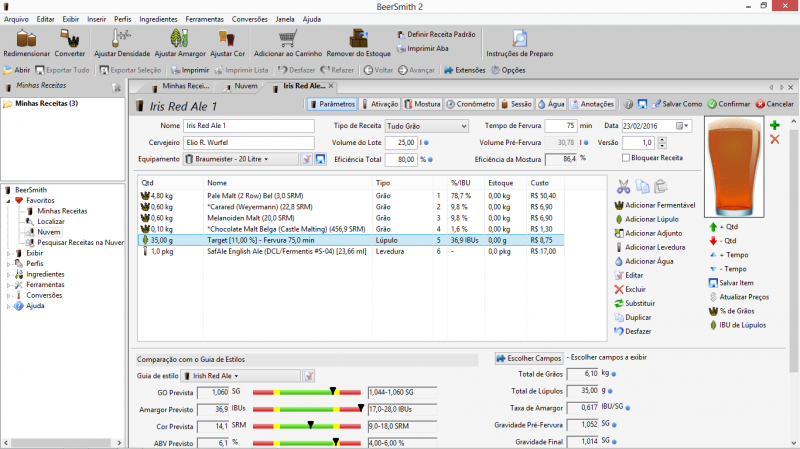The height and width of the screenshot is (449, 800).
Task: Click the Imprimir printer button
Action: pos(190,70)
